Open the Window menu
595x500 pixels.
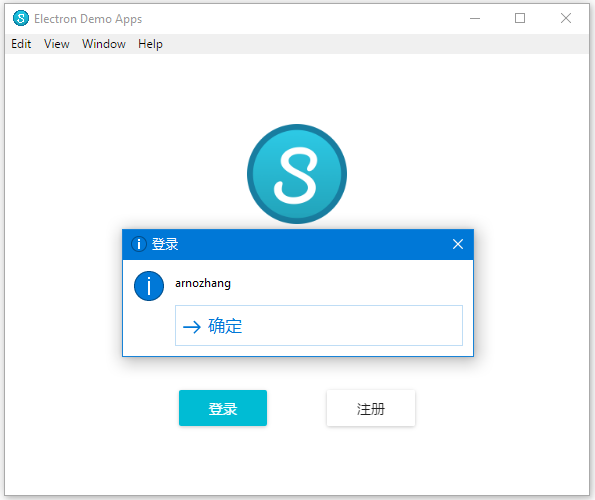coord(104,44)
